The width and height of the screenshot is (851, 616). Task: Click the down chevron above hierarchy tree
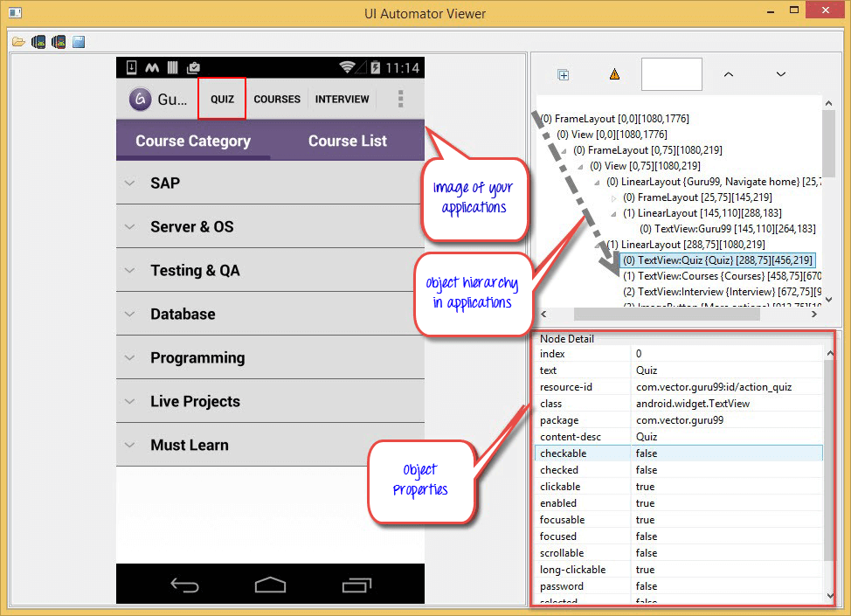[x=781, y=75]
